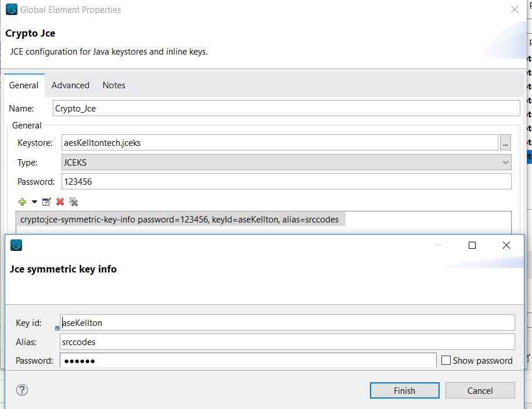Click the green plus add key icon
Image resolution: width=532 pixels, height=409 pixels.
(22, 202)
